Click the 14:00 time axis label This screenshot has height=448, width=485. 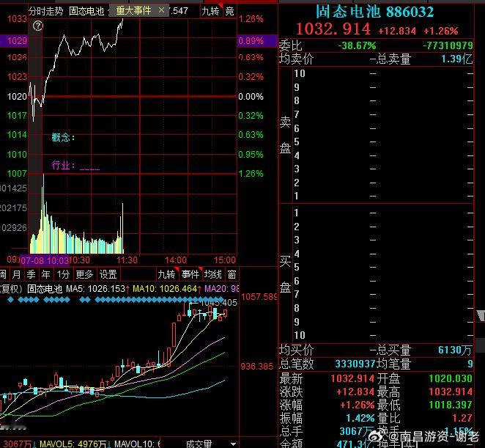pyautogui.click(x=176, y=260)
